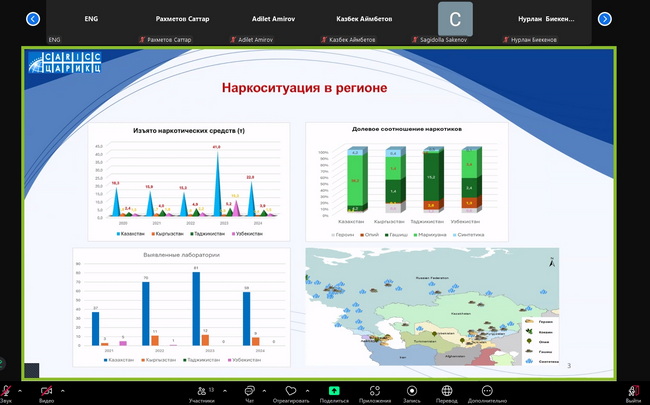This screenshot has width=650, height=405.
Task: Open the Участники participants panel
Action: (x=201, y=391)
